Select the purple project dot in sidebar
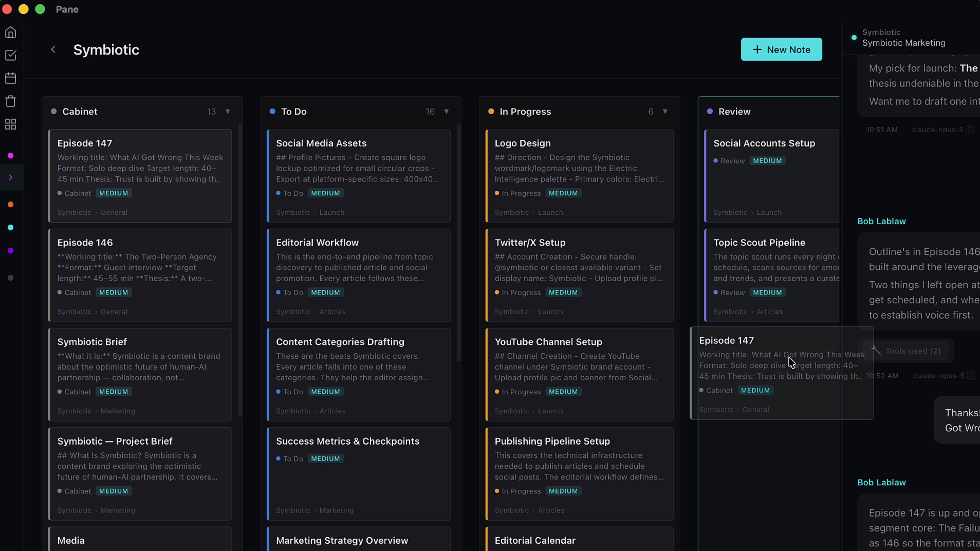Screen dimensions: 980x551 (x=11, y=250)
